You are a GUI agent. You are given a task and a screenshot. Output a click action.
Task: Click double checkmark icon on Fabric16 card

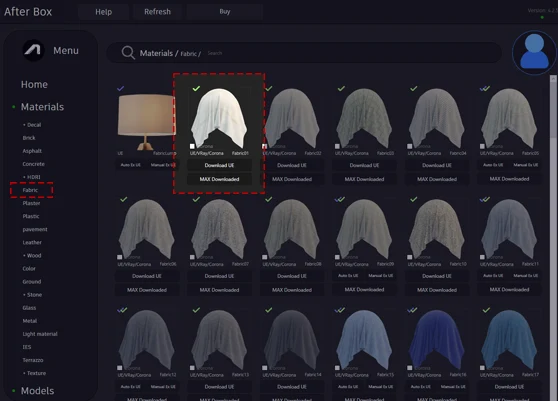412,310
